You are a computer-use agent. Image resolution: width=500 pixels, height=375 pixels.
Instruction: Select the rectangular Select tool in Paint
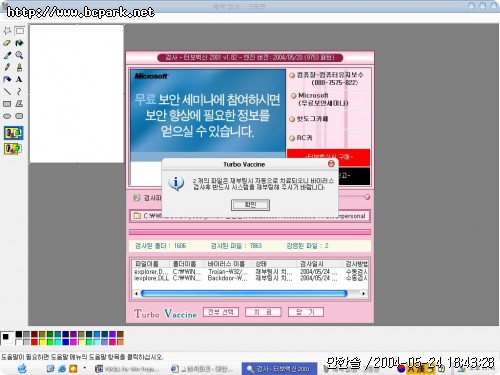(x=20, y=31)
